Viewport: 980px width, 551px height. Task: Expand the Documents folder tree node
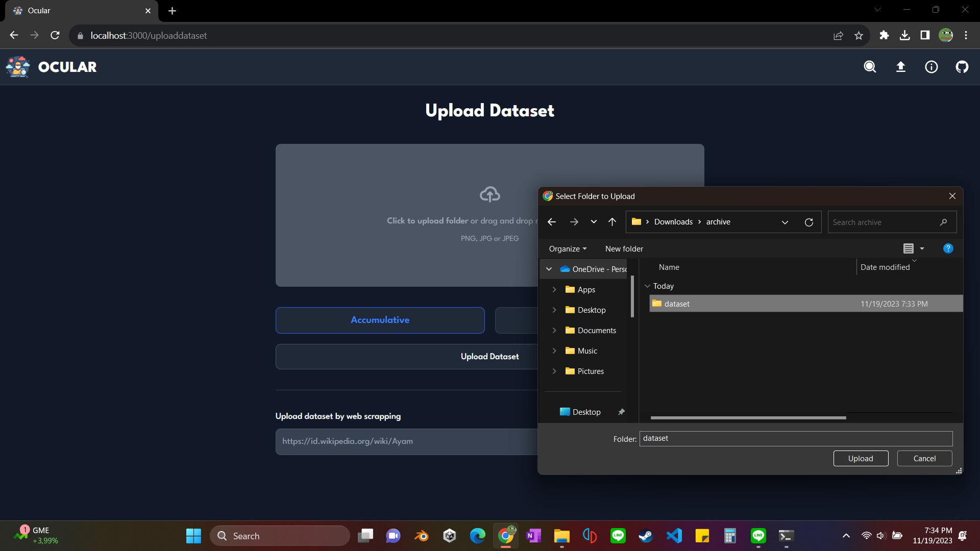click(x=554, y=331)
